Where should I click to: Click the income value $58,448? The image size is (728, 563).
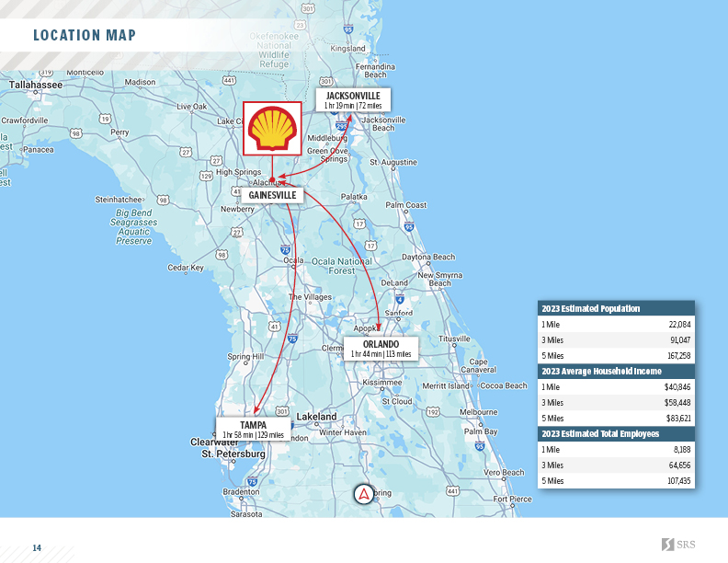677,403
